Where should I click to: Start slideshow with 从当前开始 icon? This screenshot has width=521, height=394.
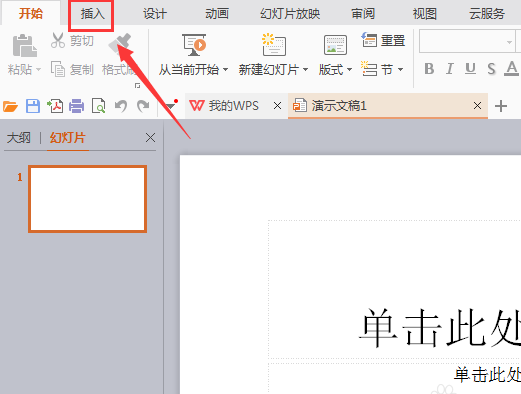click(x=194, y=45)
